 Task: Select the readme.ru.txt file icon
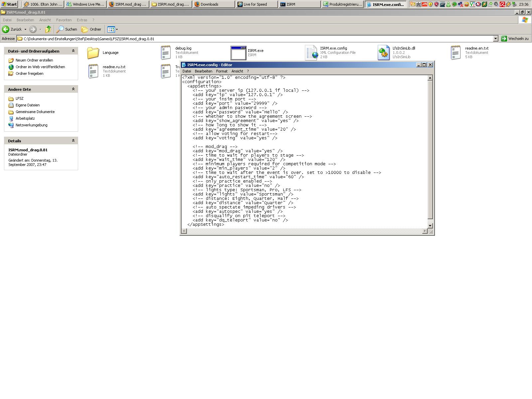(x=93, y=71)
